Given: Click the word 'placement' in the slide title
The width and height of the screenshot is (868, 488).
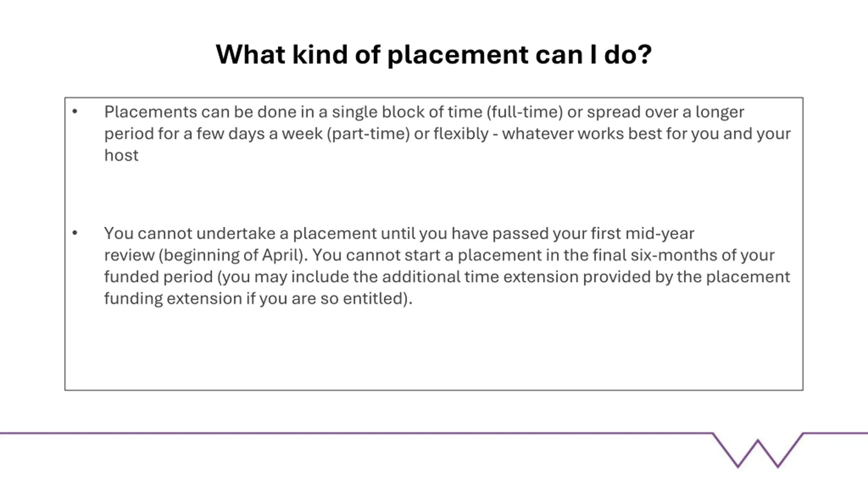Looking at the screenshot, I should [x=457, y=55].
